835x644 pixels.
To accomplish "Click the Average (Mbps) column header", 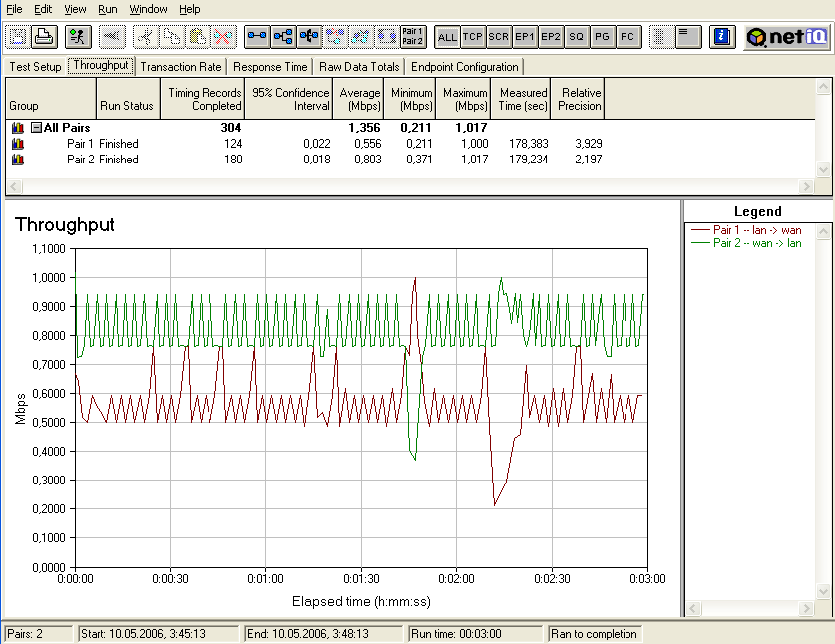I will [359, 99].
